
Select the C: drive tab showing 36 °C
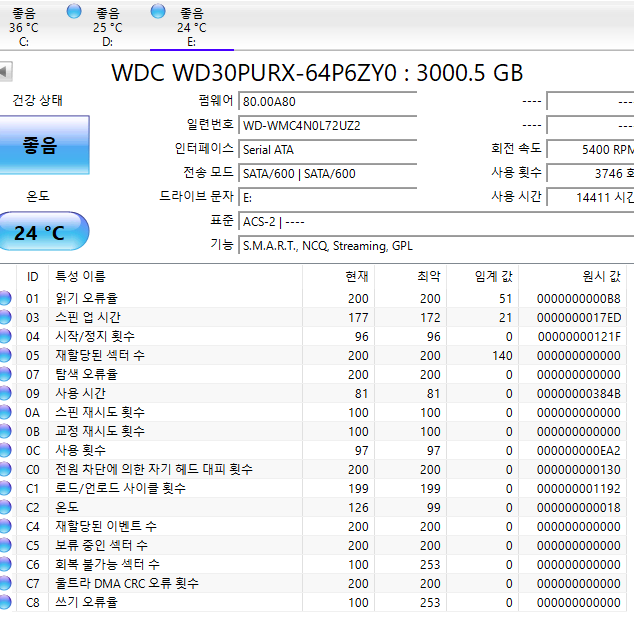(23, 27)
